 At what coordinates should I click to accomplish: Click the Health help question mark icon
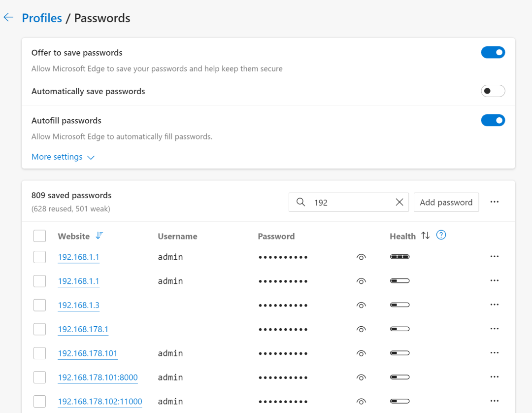tap(441, 236)
